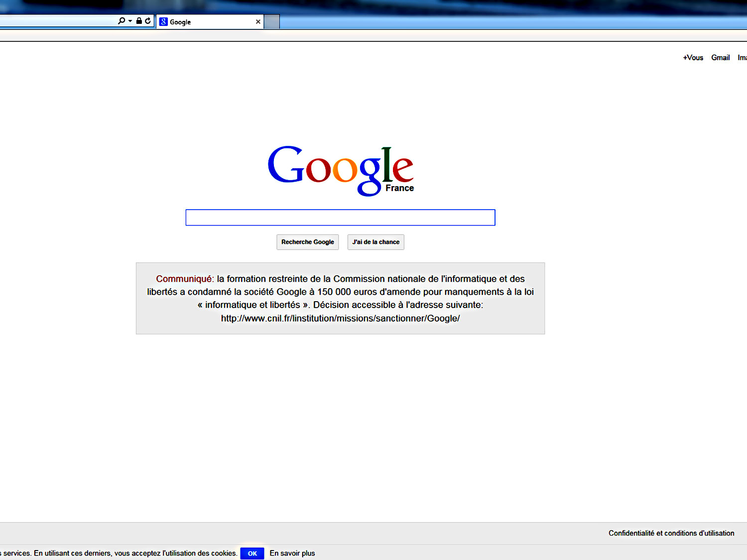Open the En savoir plus link
Screen dimensions: 747x560
coord(292,553)
